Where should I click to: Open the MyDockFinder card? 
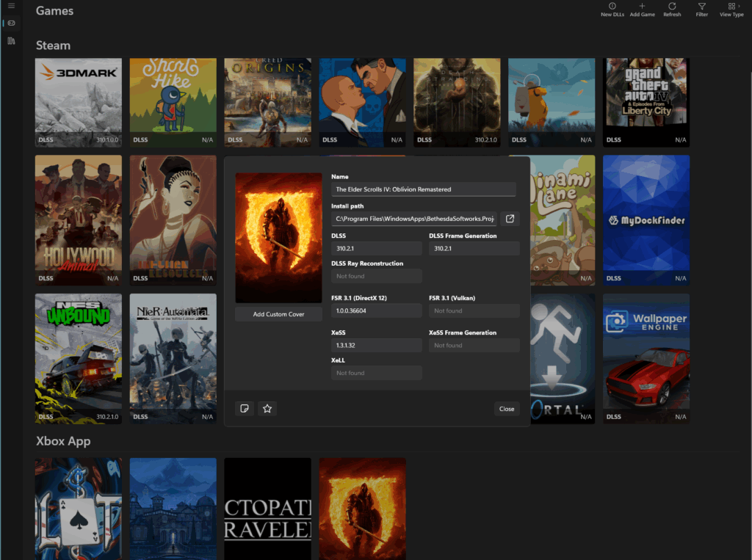(x=646, y=220)
